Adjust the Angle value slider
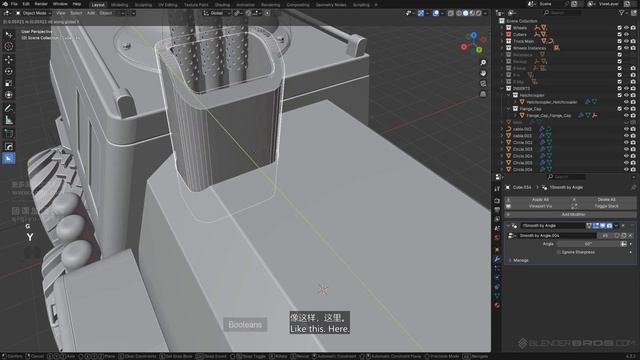Viewport: 640px width, 360px height. [x=588, y=244]
